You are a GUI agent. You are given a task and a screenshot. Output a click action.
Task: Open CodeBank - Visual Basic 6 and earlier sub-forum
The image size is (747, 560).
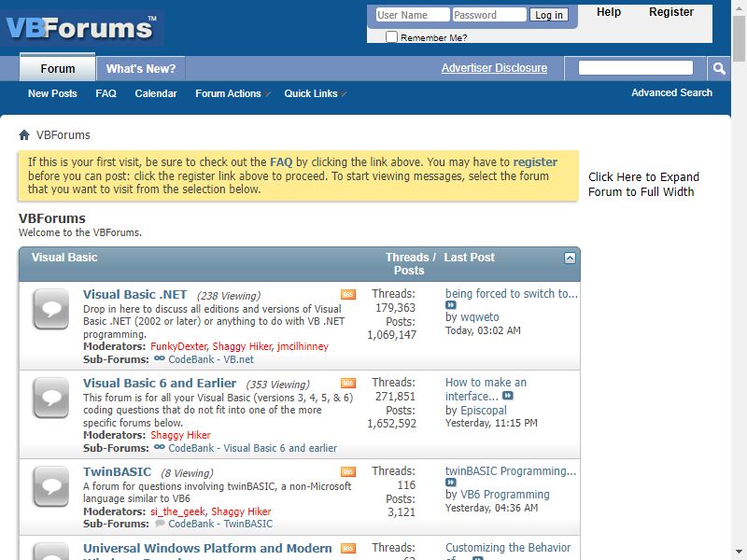(252, 448)
